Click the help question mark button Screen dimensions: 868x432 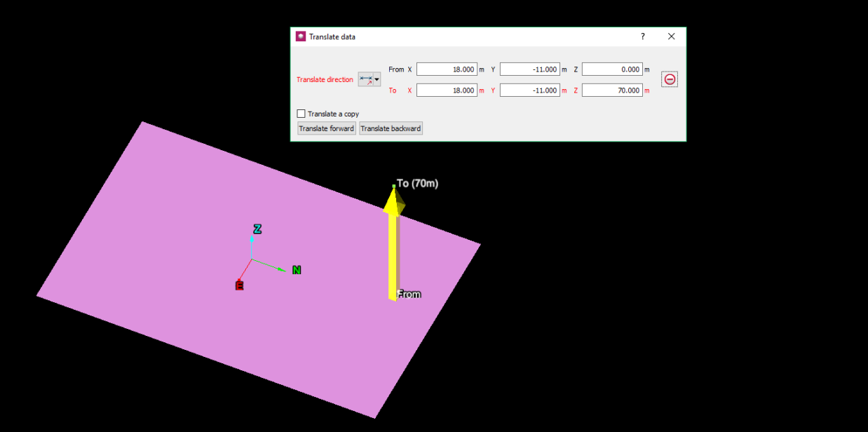click(643, 36)
